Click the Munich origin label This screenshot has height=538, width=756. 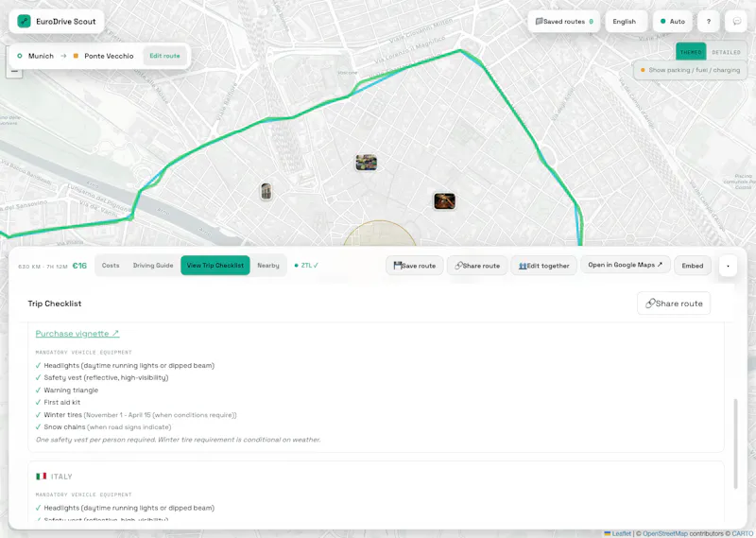(x=41, y=56)
